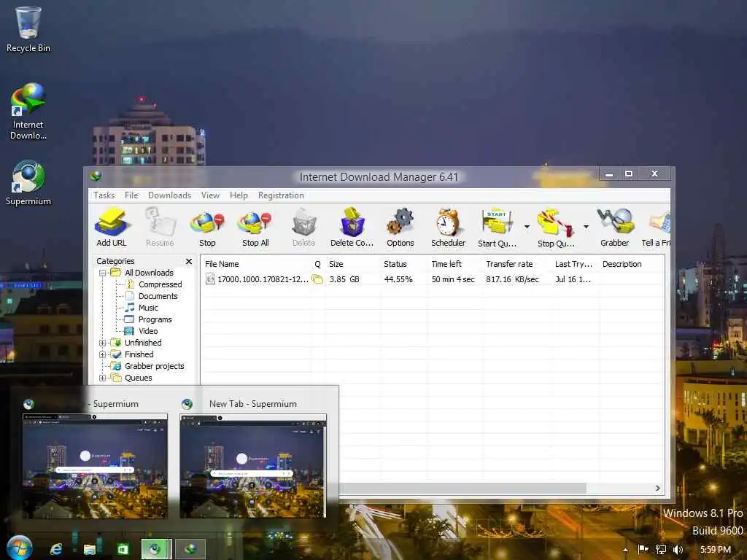Viewport: 747px width, 560px height.
Task: Click the Windows Start orb
Action: (x=19, y=548)
